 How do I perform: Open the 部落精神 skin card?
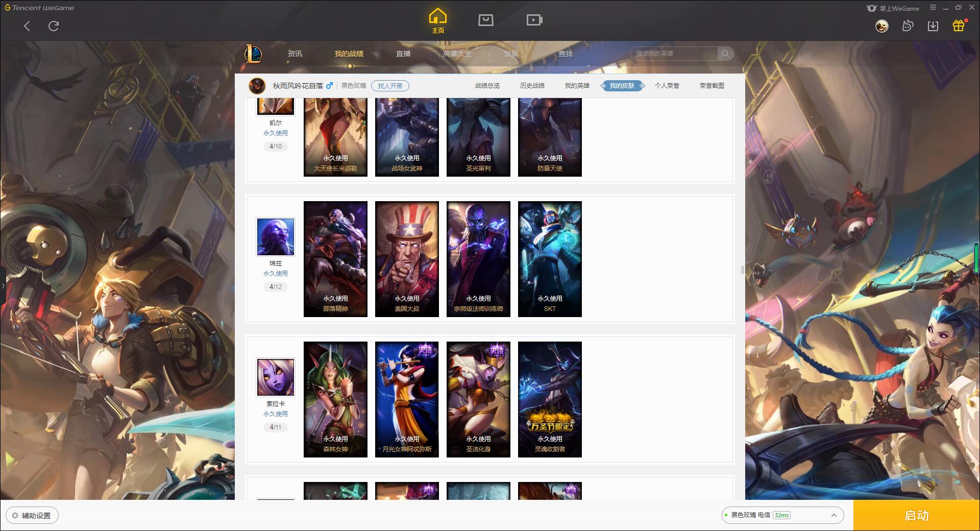[x=335, y=259]
